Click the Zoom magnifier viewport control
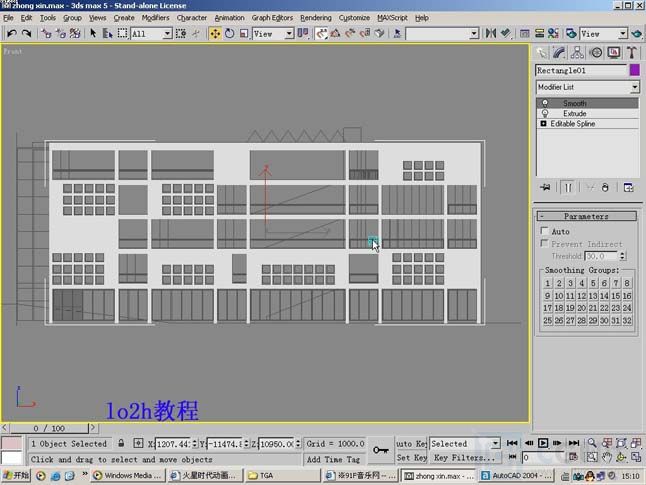The width and height of the screenshot is (646, 485). coord(592,443)
